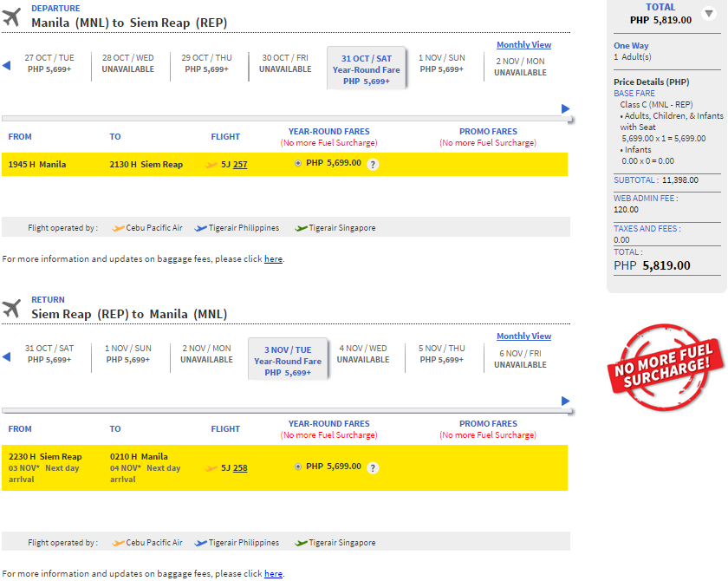Choose 5 NOV / THU return date

(442, 354)
